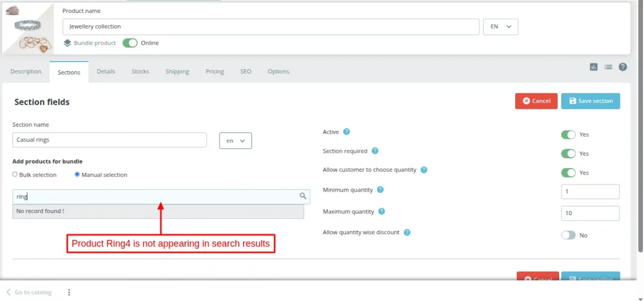The height and width of the screenshot is (301, 644).
Task: Open the sales statistics bar chart icon
Action: [594, 67]
